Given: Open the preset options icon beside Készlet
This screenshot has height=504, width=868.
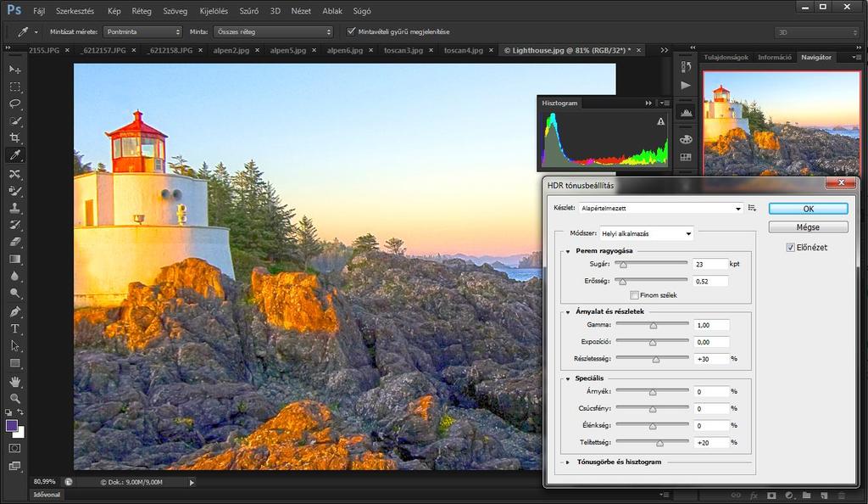Looking at the screenshot, I should click(752, 208).
